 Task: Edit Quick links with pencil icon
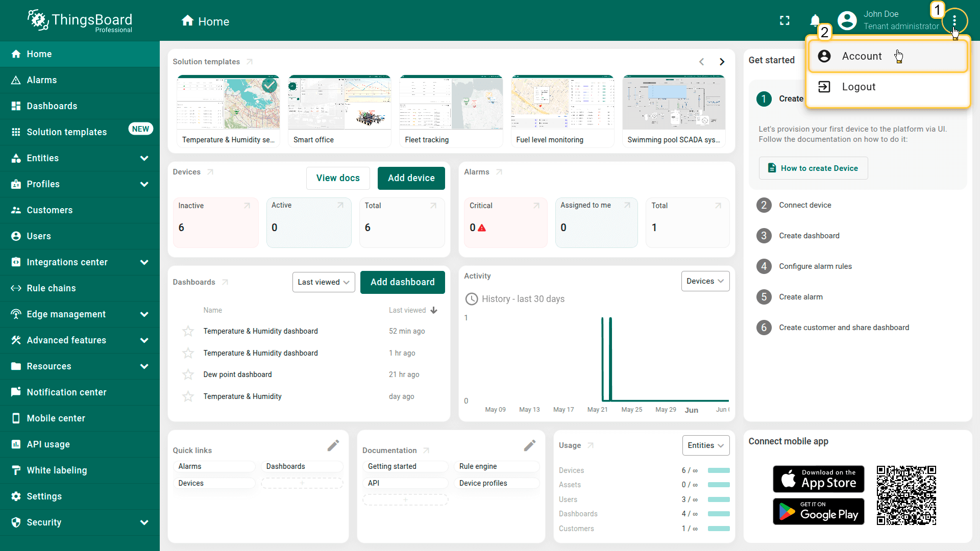coord(333,446)
